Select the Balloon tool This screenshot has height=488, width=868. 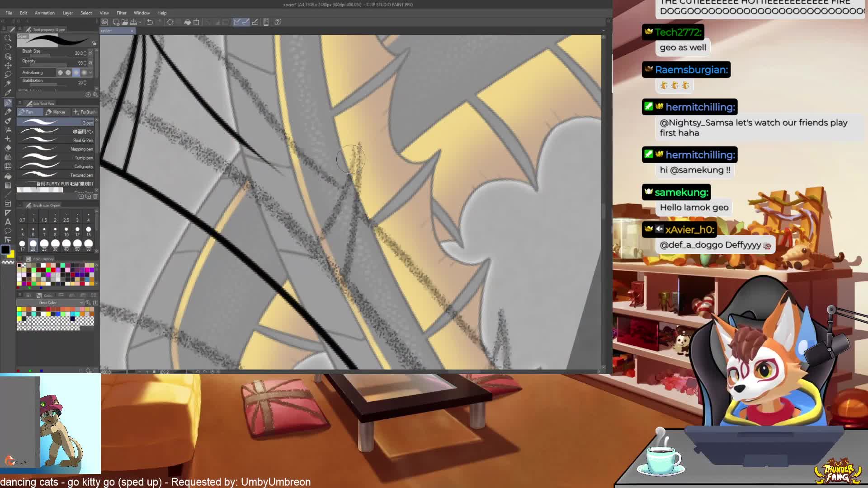8,231
